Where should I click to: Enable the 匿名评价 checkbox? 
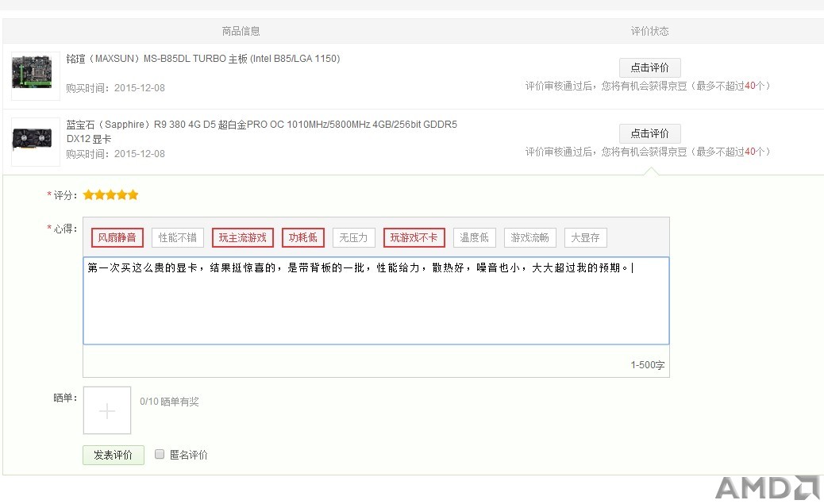pos(160,454)
